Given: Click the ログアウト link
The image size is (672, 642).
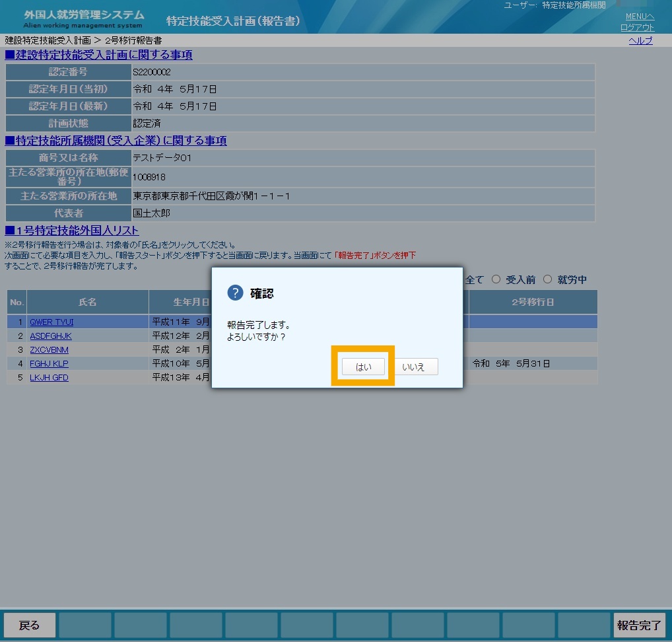Looking at the screenshot, I should (x=637, y=28).
